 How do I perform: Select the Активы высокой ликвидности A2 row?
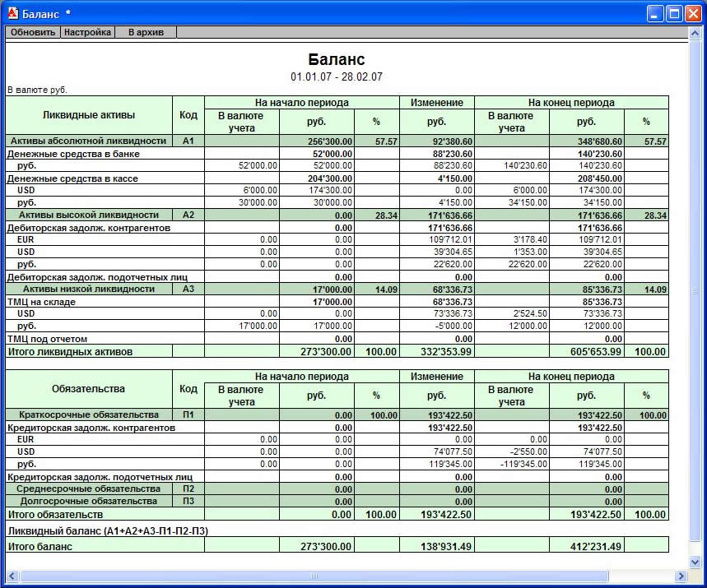[x=337, y=215]
